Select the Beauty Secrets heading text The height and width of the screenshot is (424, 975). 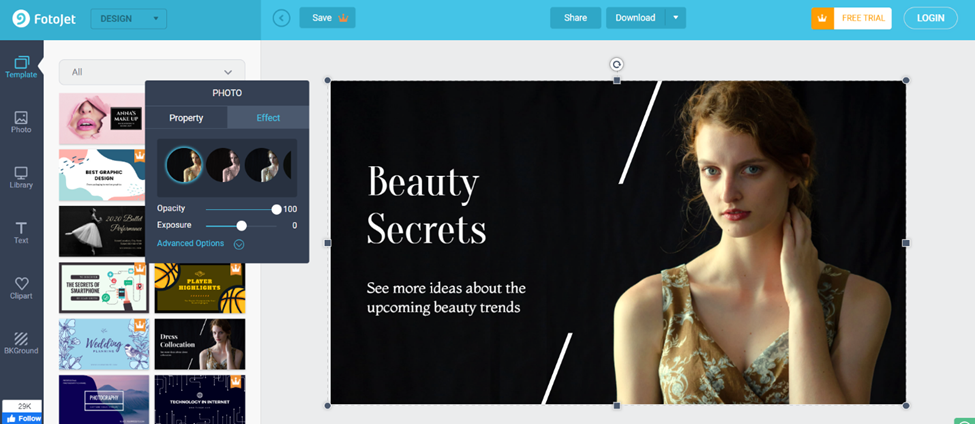(427, 206)
